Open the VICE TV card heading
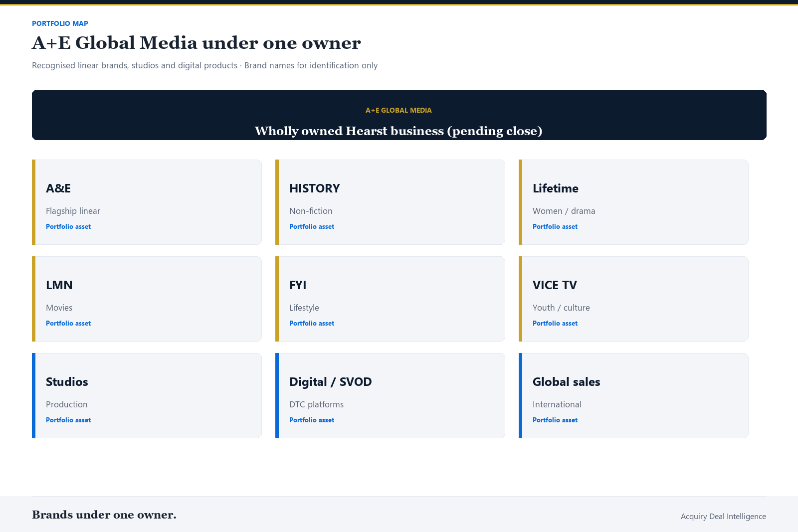798x532 pixels. pos(555,285)
